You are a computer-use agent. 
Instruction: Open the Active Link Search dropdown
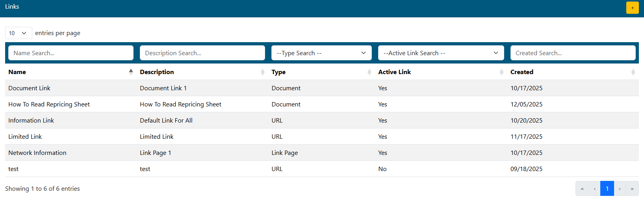coord(440,53)
